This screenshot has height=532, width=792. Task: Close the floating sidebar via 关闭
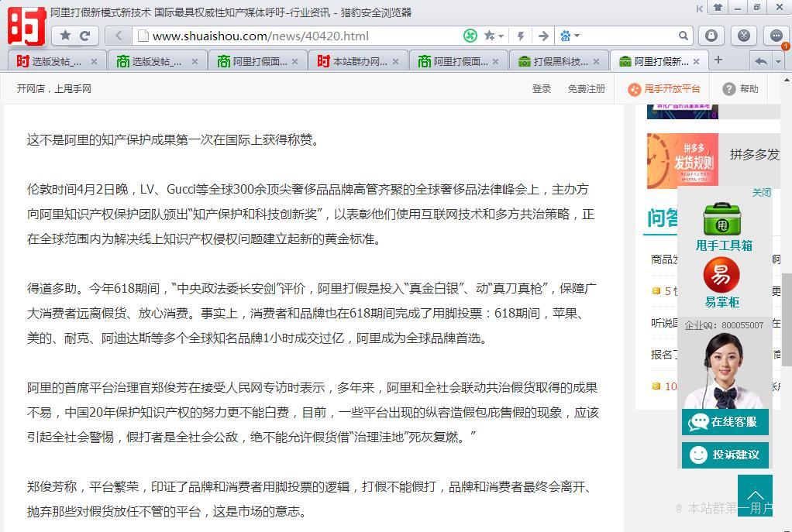click(x=762, y=193)
